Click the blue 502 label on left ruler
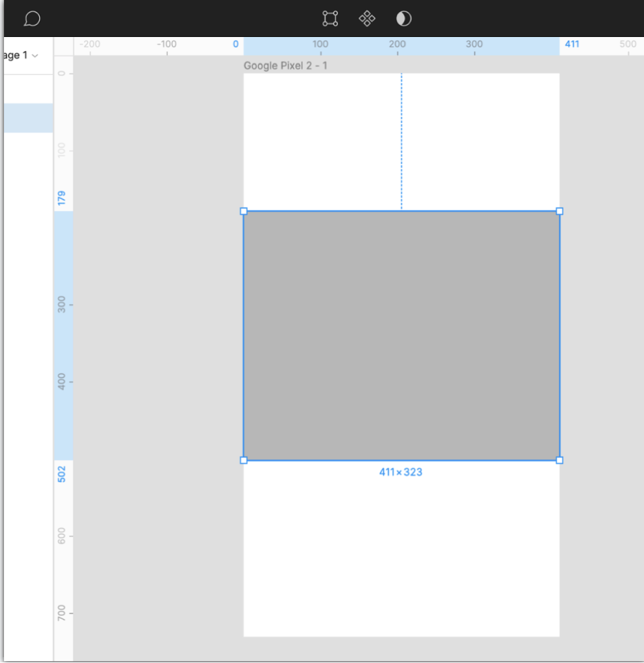The image size is (644, 663). click(x=61, y=474)
